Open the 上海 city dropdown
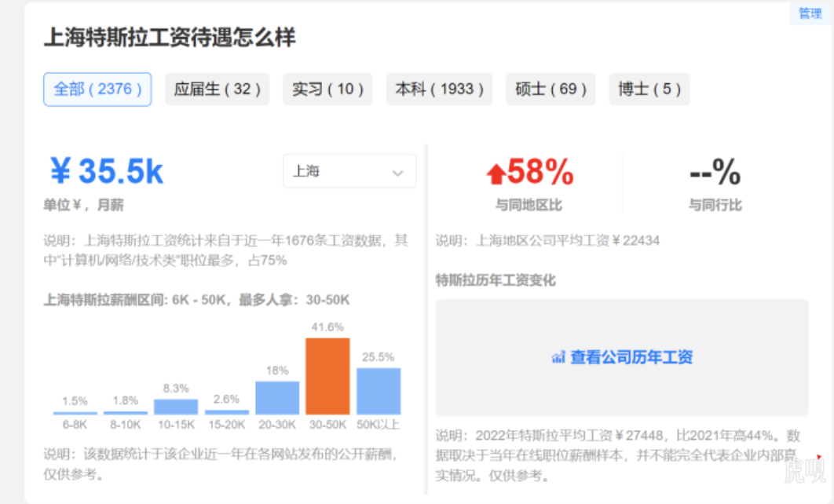The image size is (834, 504). [349, 171]
